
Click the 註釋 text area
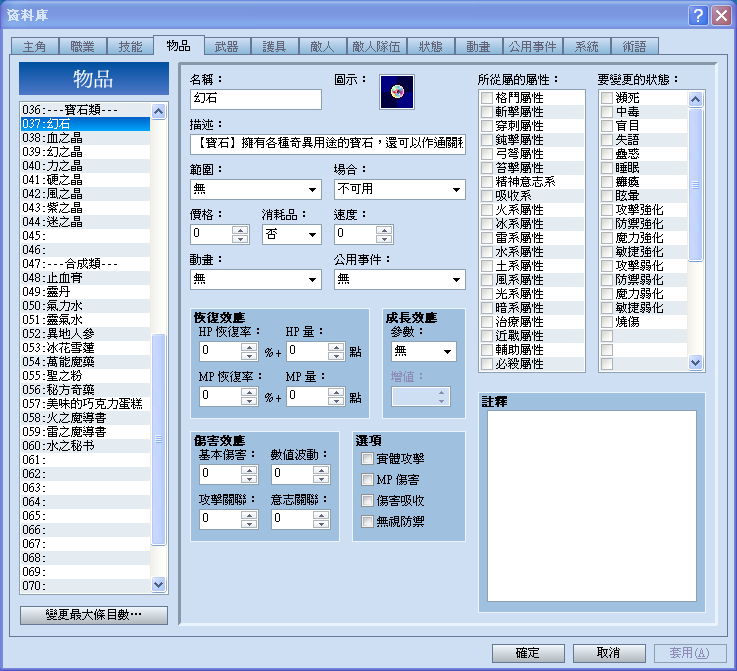click(592, 506)
